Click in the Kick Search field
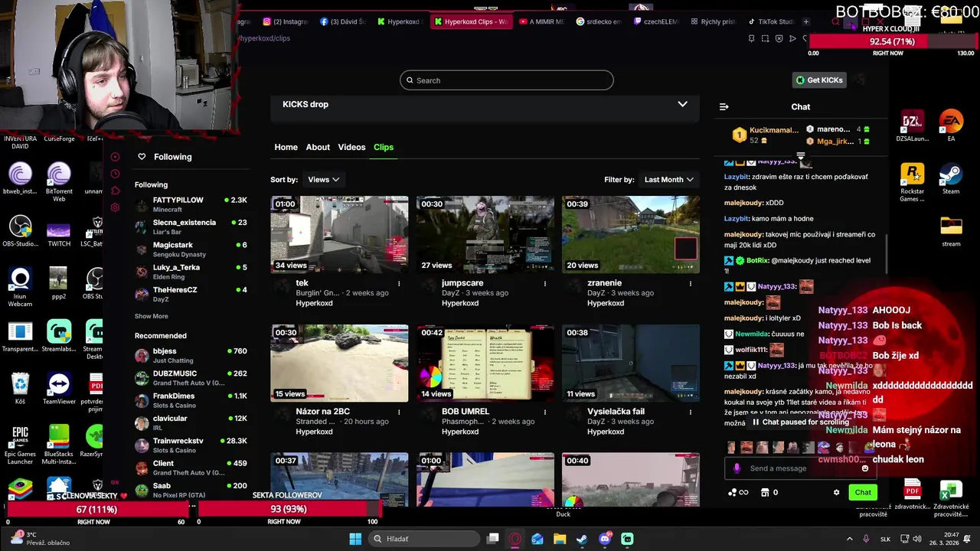 click(507, 80)
